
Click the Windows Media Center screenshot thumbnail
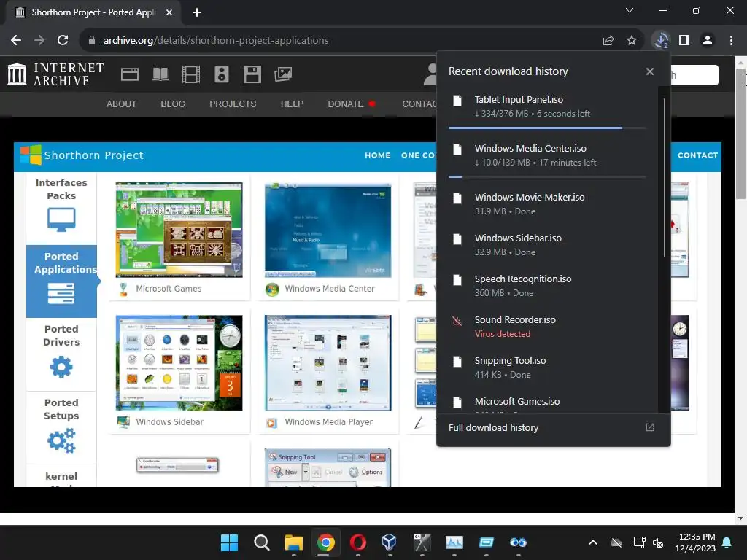(x=328, y=230)
